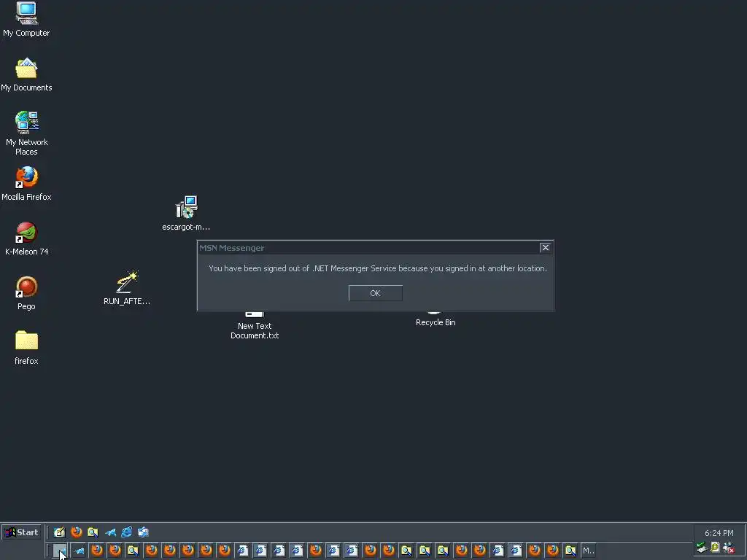Launch MSN Messenger butterfly in Quick Launch
The width and height of the screenshot is (747, 560).
coord(110,532)
